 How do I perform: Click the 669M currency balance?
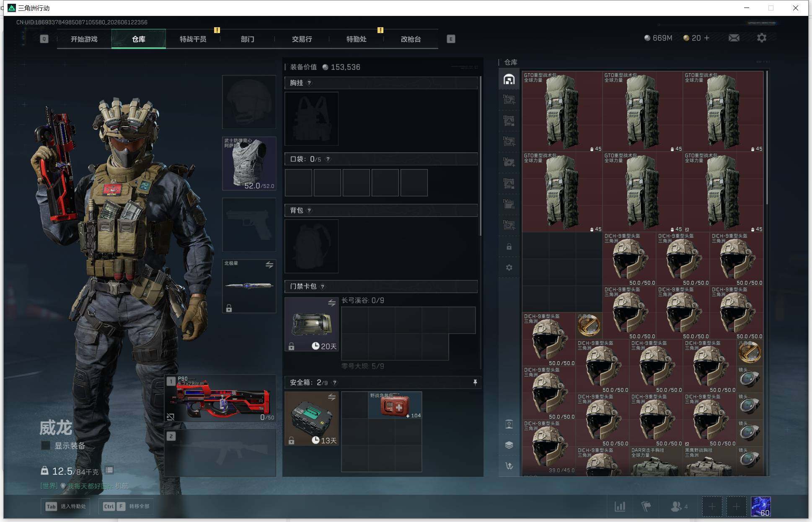pyautogui.click(x=658, y=38)
